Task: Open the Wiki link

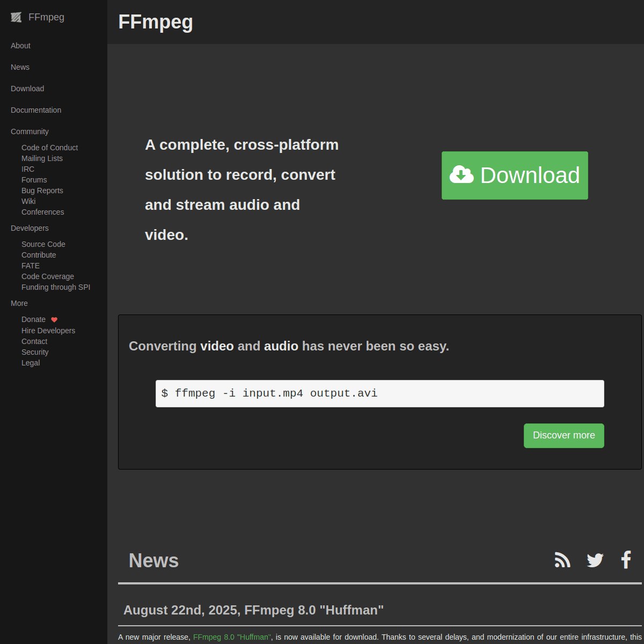Action: click(x=28, y=201)
